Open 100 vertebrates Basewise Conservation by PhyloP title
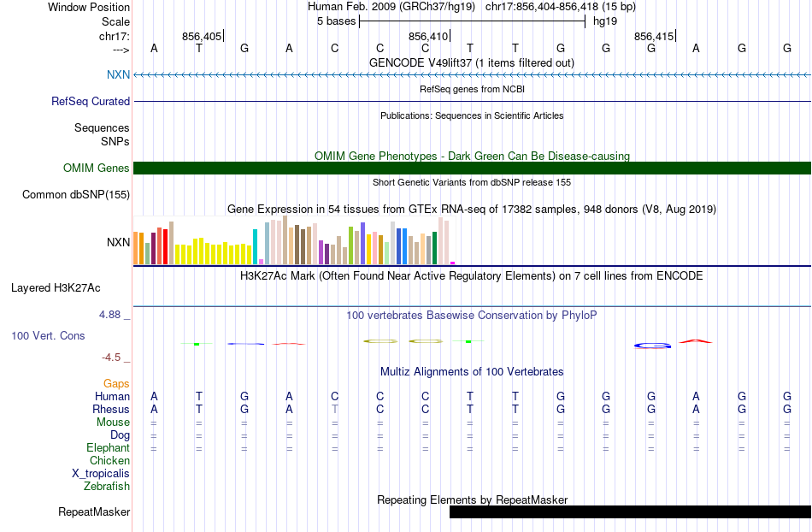 tap(472, 315)
